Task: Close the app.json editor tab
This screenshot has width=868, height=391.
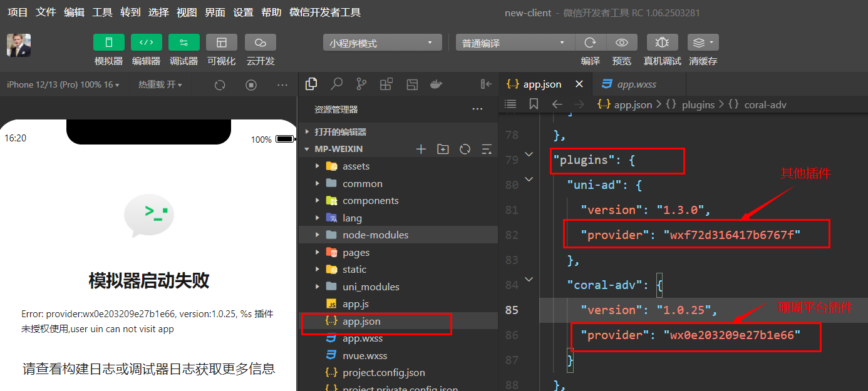Action: pyautogui.click(x=579, y=84)
